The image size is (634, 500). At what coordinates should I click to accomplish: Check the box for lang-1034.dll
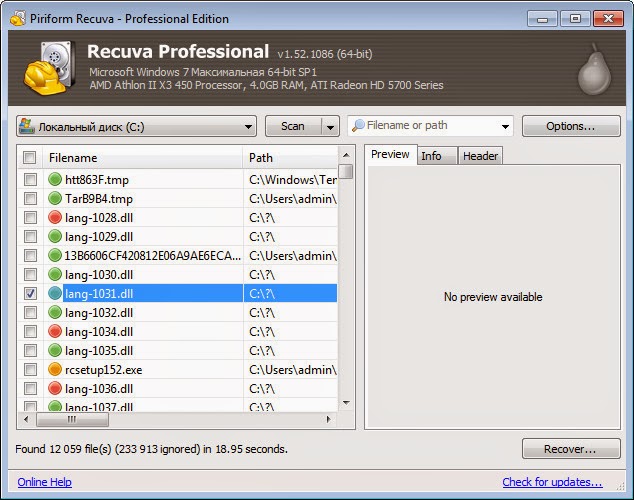point(30,331)
